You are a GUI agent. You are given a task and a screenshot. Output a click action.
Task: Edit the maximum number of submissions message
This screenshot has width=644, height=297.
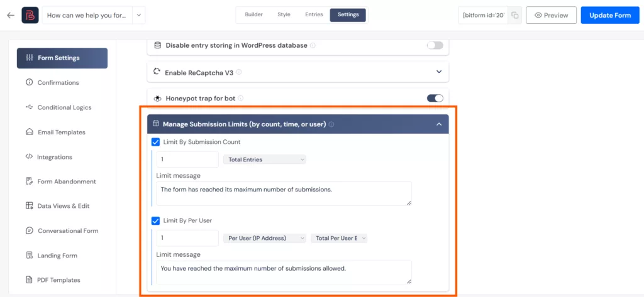[x=284, y=193]
